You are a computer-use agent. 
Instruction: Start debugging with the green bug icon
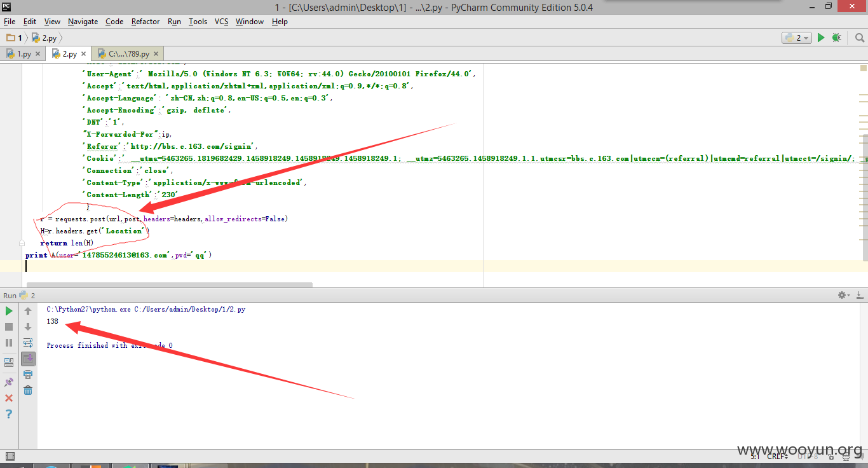837,38
